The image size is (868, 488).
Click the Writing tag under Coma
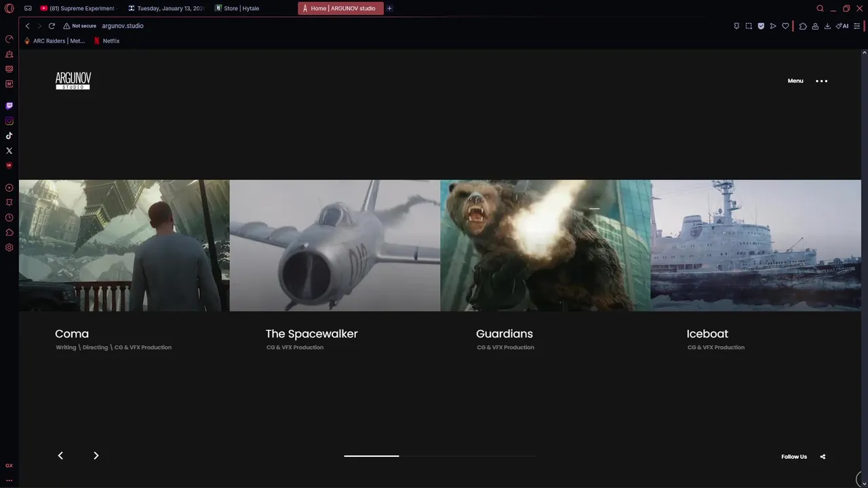(66, 347)
